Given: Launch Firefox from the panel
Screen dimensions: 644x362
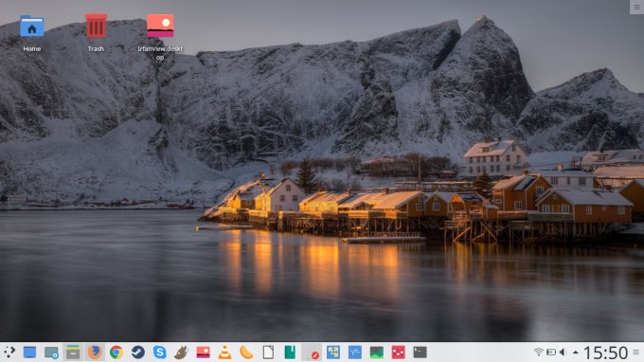Looking at the screenshot, I should [x=95, y=353].
